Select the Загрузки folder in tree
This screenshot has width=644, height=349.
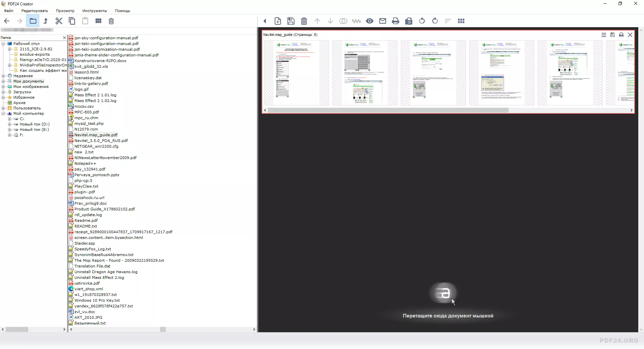tap(22, 92)
